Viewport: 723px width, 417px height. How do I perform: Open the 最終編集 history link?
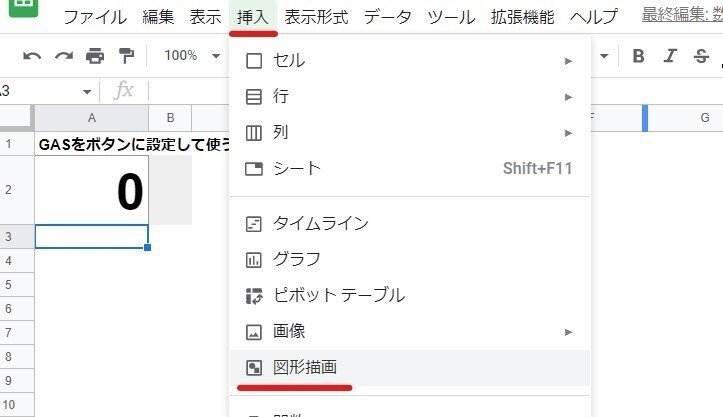[682, 16]
